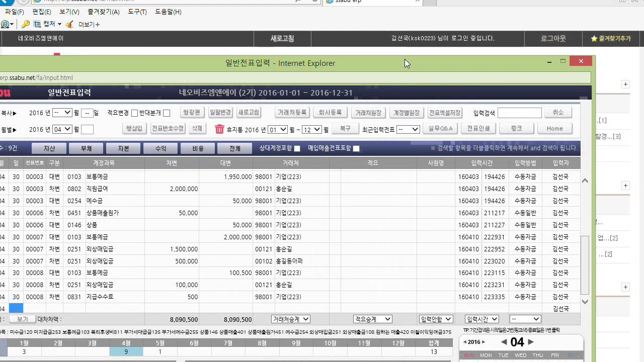Image resolution: width=644 pixels, height=362 pixels.
Task: Open the 편집(E) menu
Action: tap(42, 12)
